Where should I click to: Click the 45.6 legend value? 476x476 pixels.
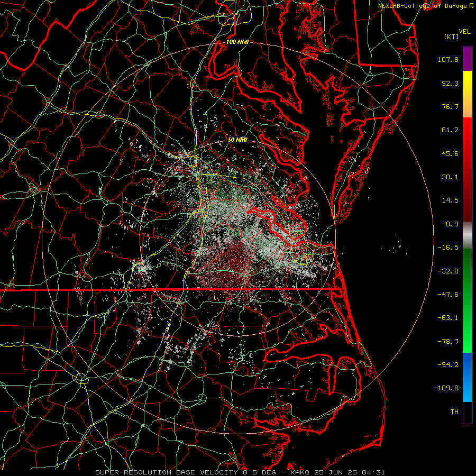click(x=450, y=153)
